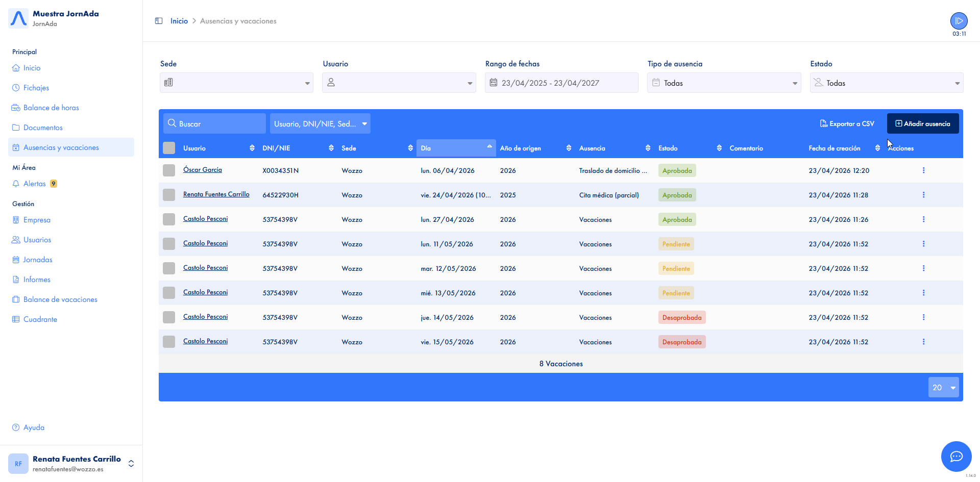
Task: Open the Documentos section
Action: 43,127
